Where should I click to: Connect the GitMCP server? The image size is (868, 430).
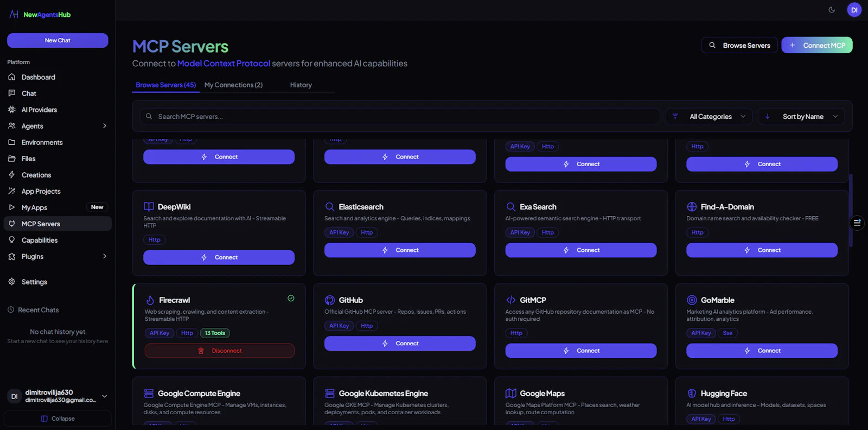pos(581,351)
